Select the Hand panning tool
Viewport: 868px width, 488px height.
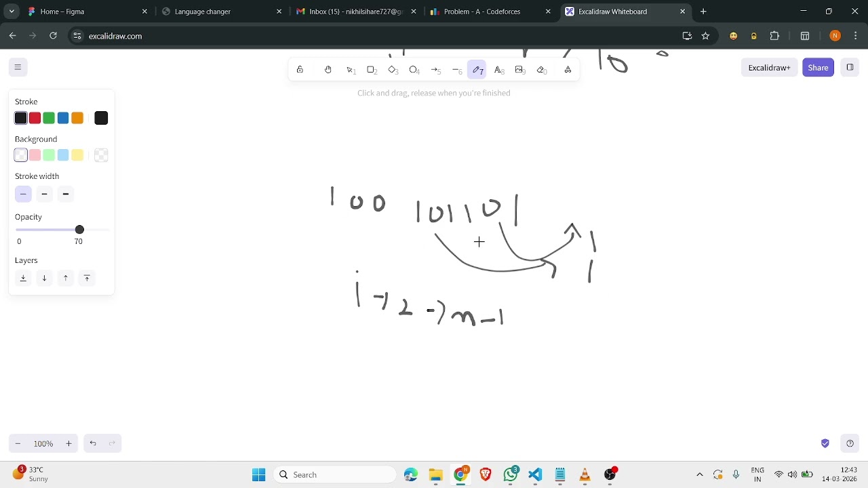pyautogui.click(x=328, y=70)
